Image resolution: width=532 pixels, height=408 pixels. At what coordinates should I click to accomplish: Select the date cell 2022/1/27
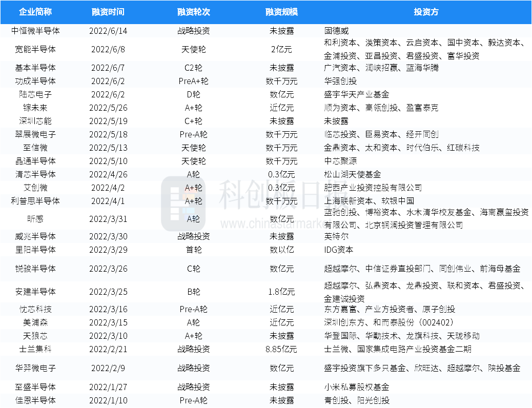pyautogui.click(x=108, y=387)
